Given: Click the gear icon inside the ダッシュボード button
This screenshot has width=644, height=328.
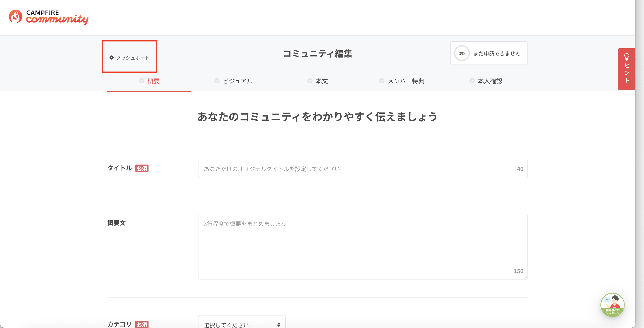Looking at the screenshot, I should (112, 57).
